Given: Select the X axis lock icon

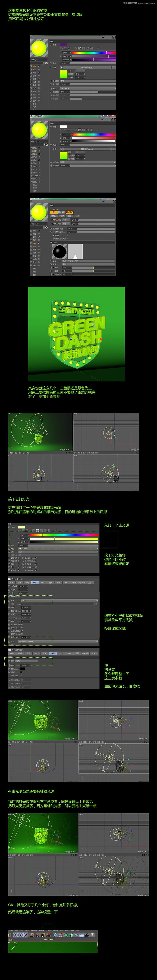Looking at the screenshot, I should pos(15,935).
